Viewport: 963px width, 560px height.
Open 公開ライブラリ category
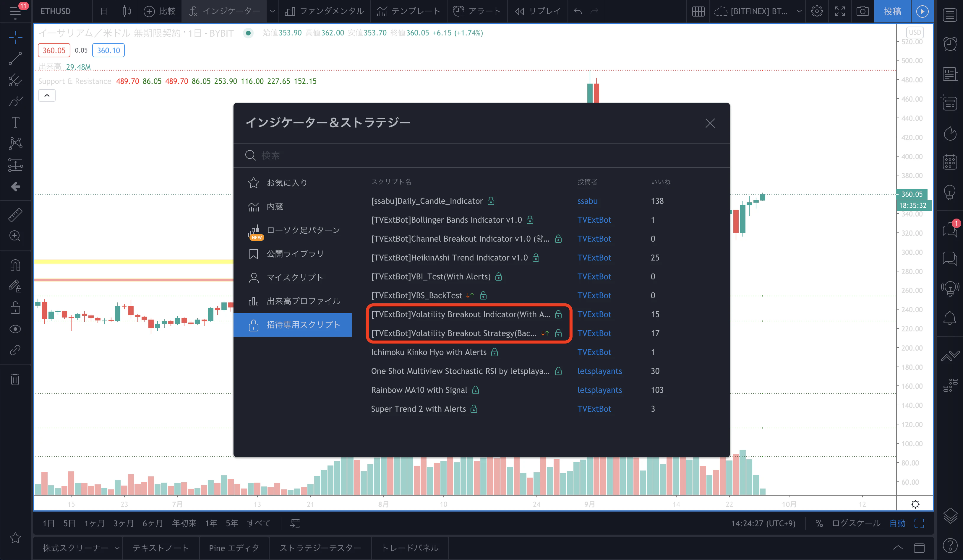point(293,254)
